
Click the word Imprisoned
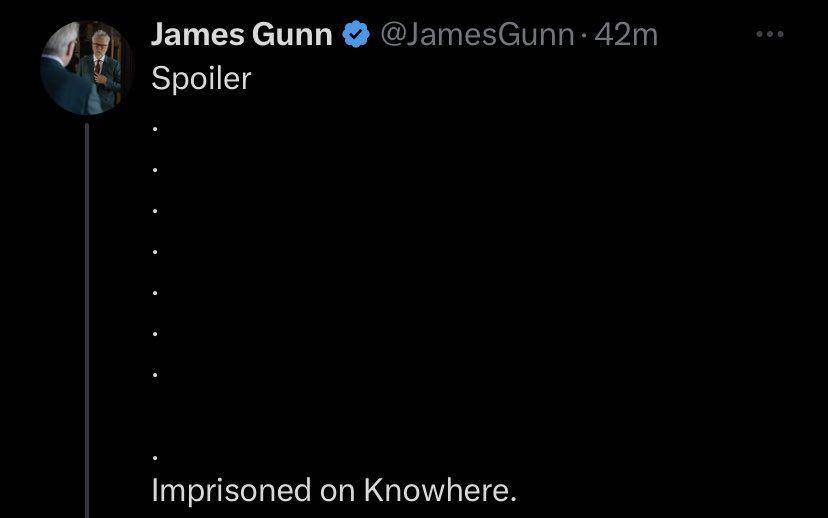coord(231,490)
